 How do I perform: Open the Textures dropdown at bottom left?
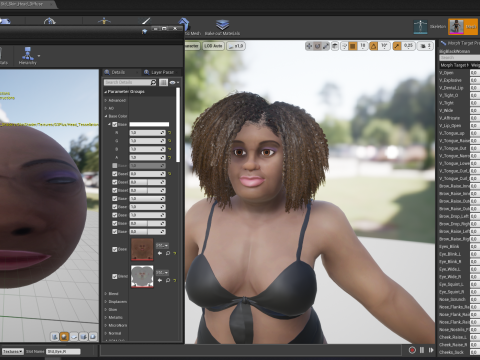(13, 352)
